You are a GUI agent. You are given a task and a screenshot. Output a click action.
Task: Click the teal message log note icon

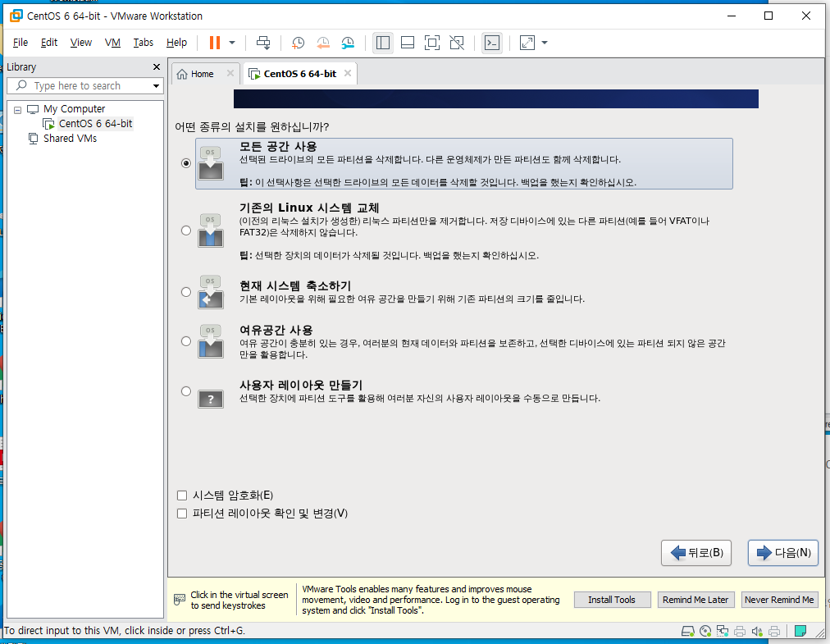[x=800, y=631]
